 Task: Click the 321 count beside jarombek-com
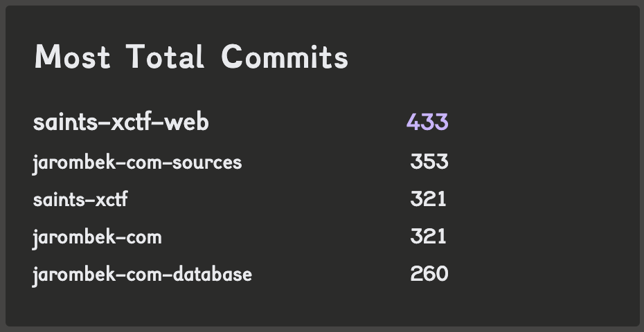428,237
